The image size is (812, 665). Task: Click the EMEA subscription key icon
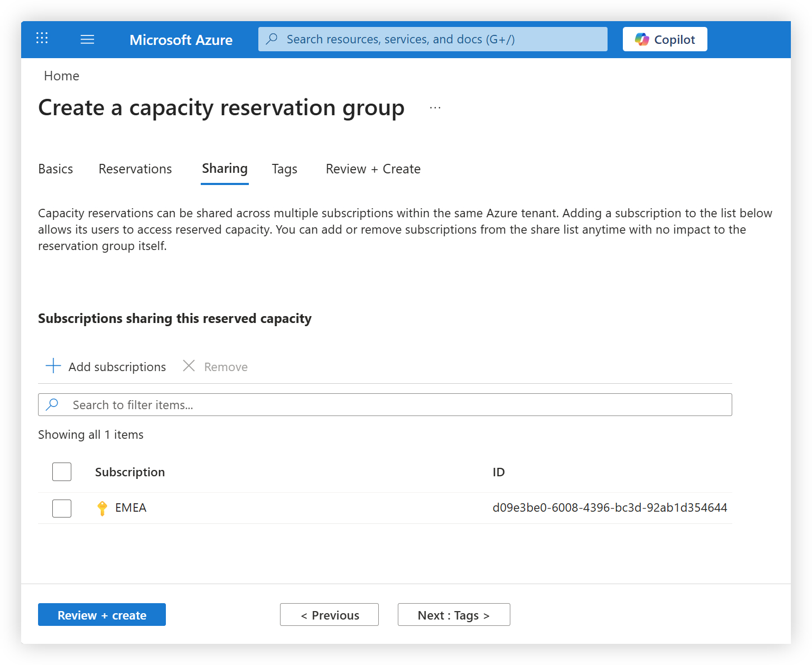[102, 508]
